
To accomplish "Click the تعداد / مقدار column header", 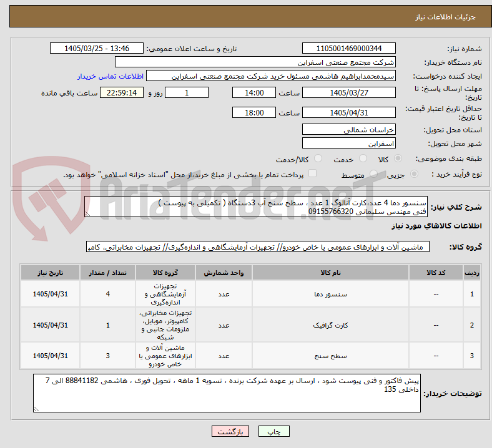I will coord(107,273).
